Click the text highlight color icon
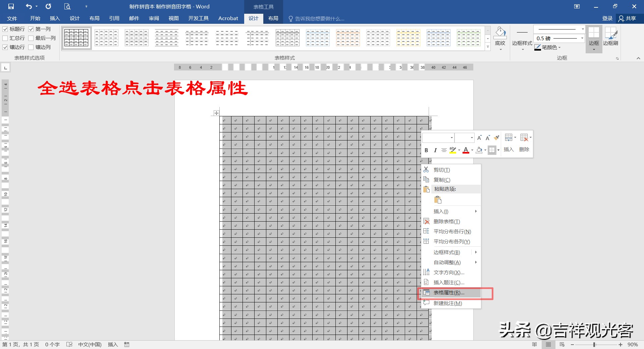Screen dimensions: 644x349 coord(452,150)
